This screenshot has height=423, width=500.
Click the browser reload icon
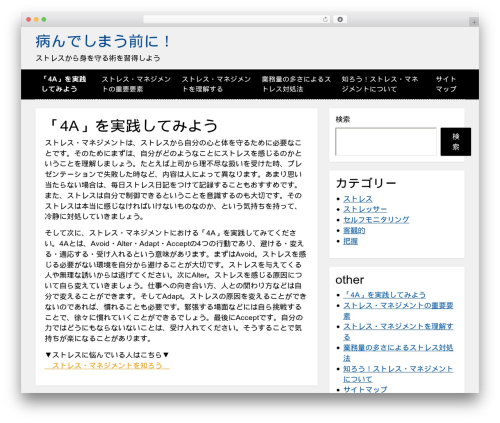325,20
